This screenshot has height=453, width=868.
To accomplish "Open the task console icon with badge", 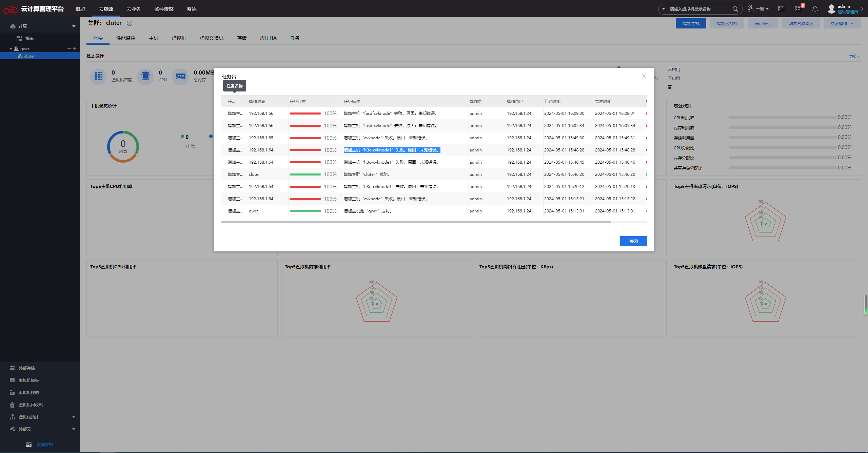I will [x=798, y=9].
